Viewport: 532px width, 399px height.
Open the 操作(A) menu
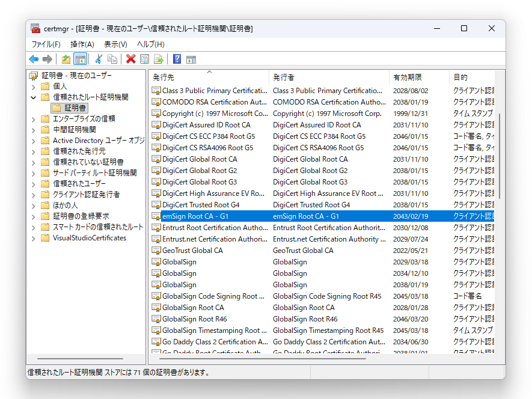[x=82, y=44]
